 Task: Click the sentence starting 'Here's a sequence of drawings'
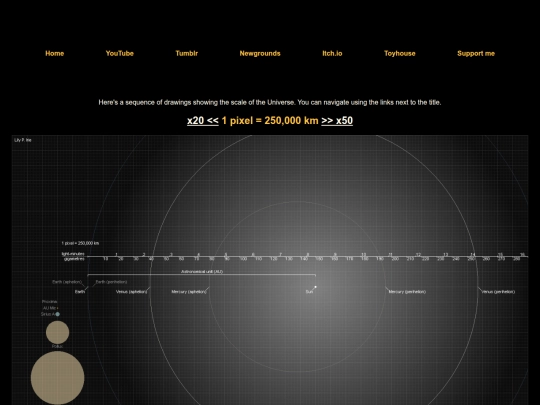point(270,102)
